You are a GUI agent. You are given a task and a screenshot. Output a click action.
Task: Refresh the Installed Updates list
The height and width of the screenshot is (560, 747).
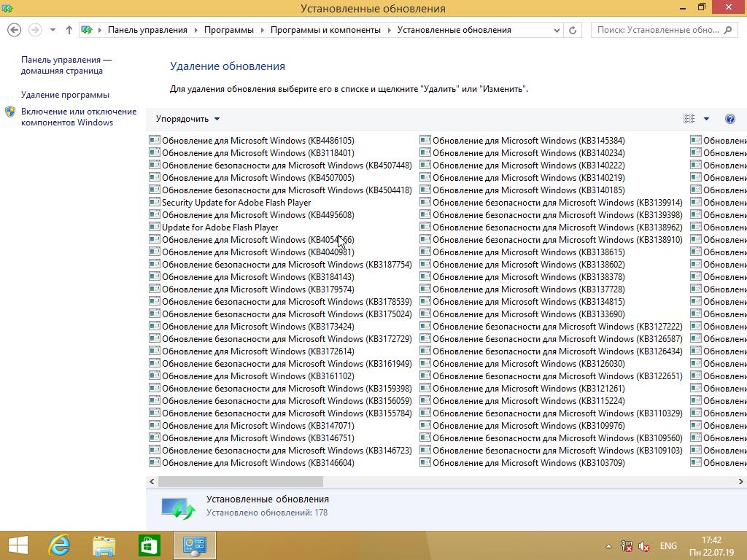573,30
